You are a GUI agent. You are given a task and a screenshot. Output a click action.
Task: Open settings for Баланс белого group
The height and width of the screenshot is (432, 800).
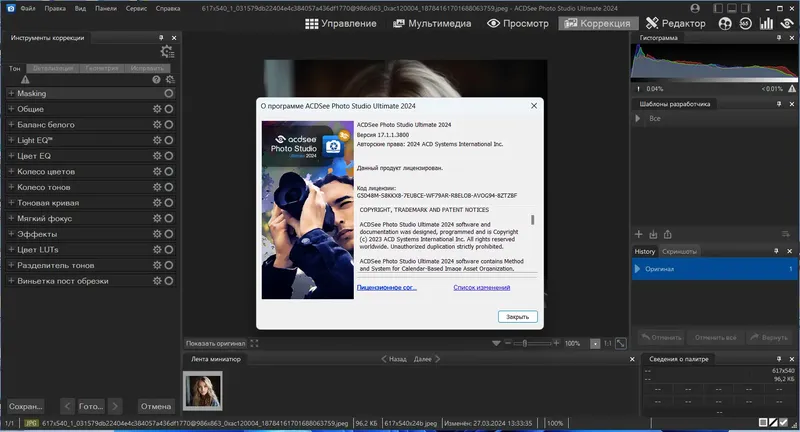point(157,124)
